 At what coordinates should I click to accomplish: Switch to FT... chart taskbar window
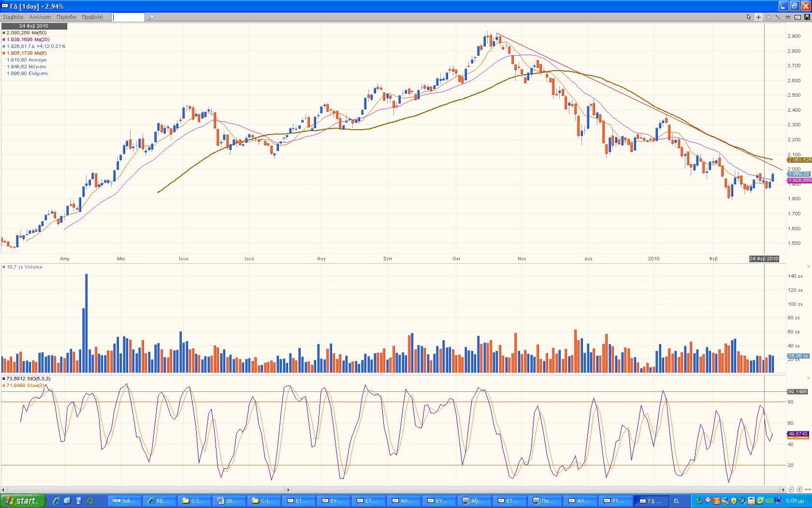tap(615, 501)
